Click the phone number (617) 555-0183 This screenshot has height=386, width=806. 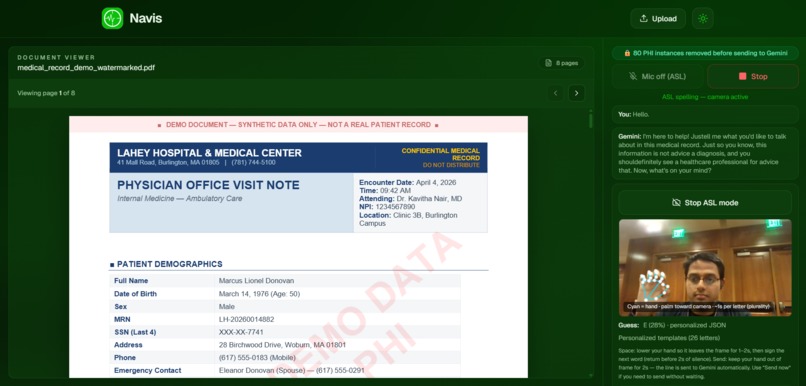[x=257, y=358]
